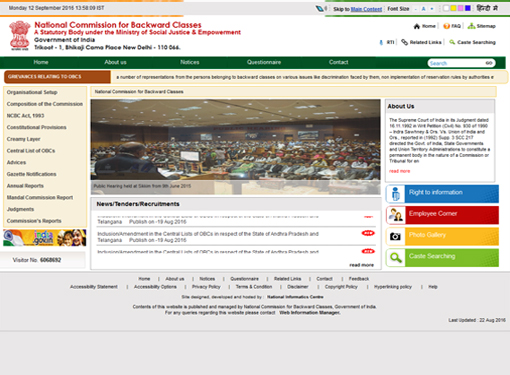Click the Right to Information person icon
The height and width of the screenshot is (375, 510).
click(x=396, y=194)
